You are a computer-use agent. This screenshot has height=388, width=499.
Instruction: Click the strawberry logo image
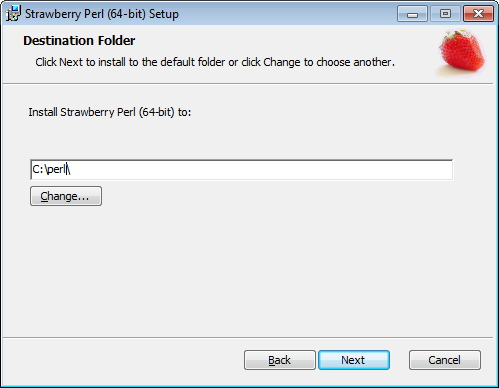(462, 52)
